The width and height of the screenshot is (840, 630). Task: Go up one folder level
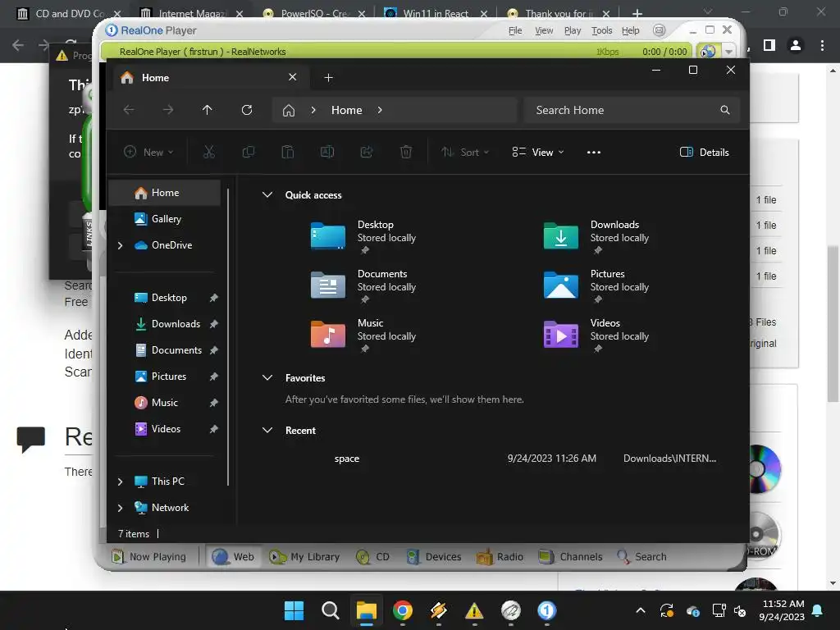[x=208, y=110]
